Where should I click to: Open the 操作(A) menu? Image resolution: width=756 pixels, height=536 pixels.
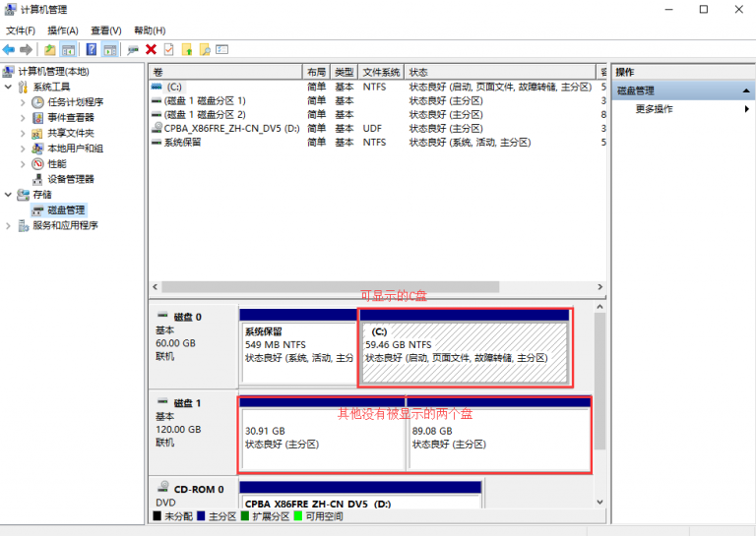62,30
